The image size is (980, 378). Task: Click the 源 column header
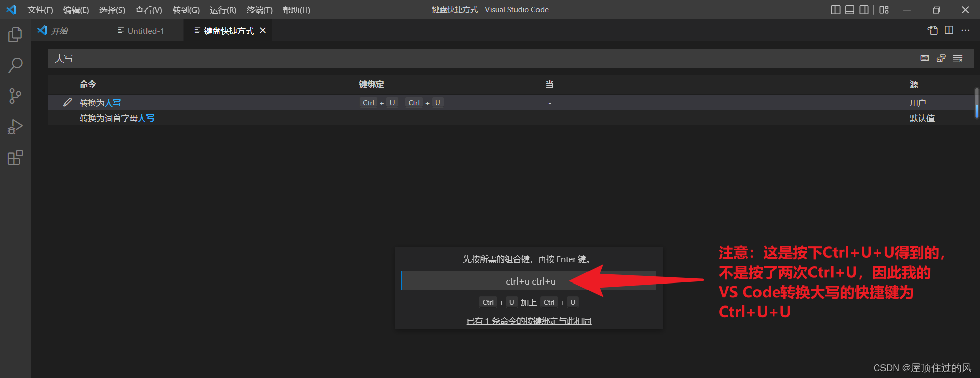point(914,84)
